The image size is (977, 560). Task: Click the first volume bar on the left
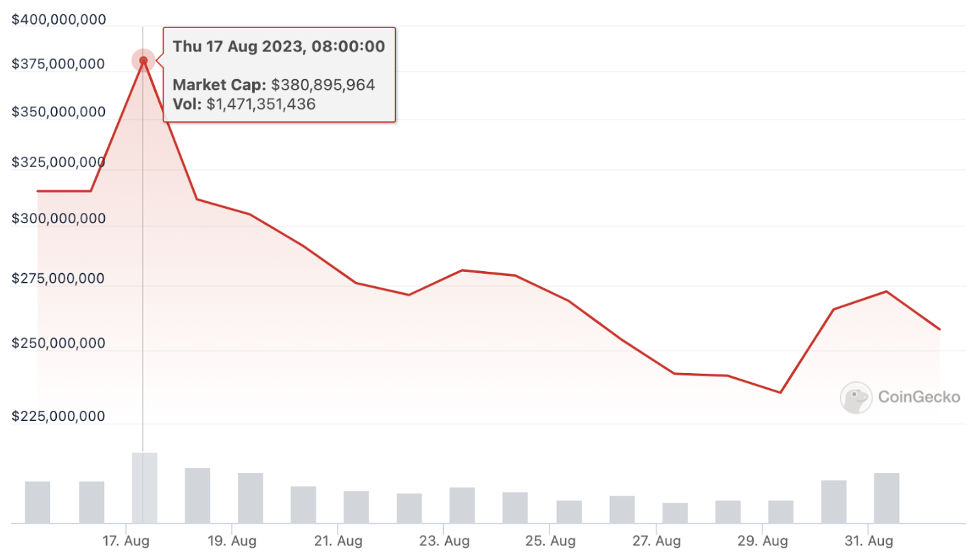38,502
